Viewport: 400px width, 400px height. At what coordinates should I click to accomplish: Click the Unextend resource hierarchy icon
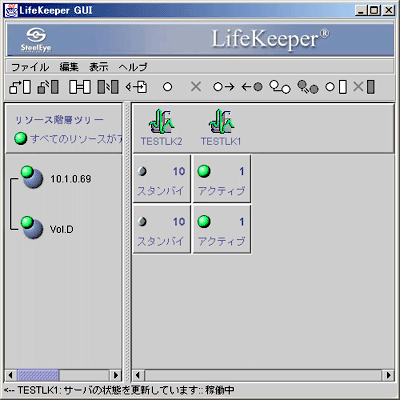pos(364,87)
